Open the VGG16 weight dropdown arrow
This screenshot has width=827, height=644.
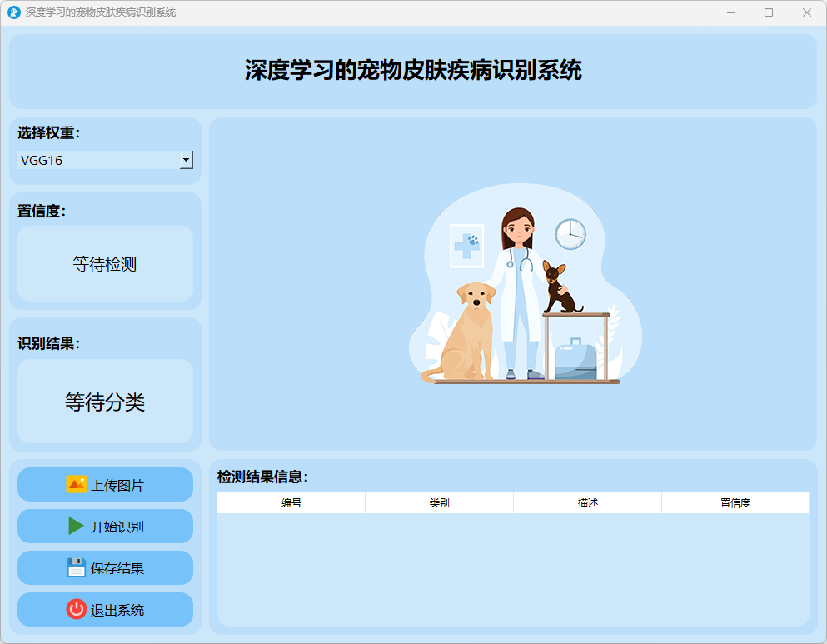point(187,160)
